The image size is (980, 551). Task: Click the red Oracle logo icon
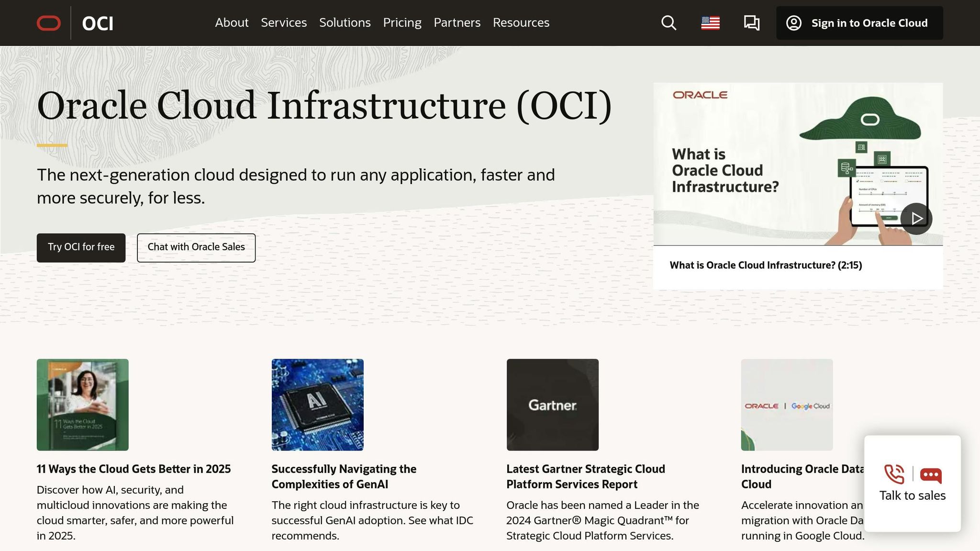point(49,23)
